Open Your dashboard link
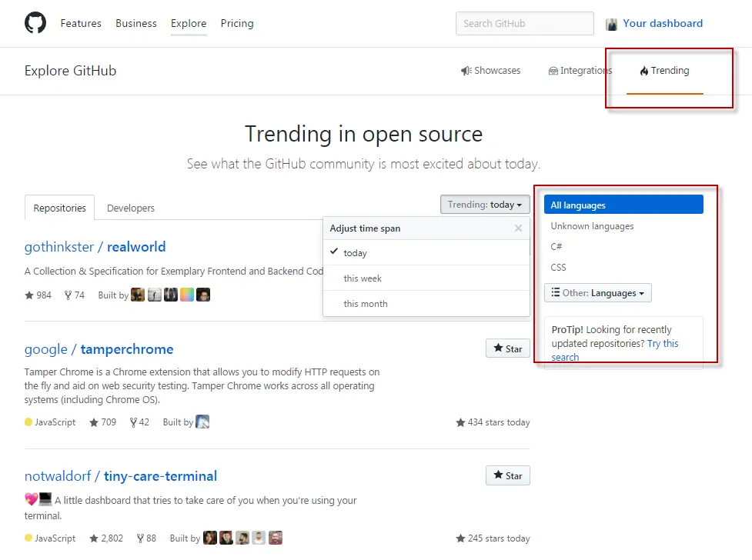The image size is (752, 560). click(x=662, y=23)
